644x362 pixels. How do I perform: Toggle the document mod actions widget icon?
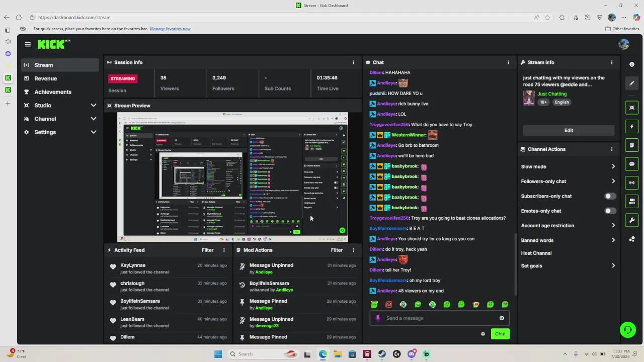[632, 145]
